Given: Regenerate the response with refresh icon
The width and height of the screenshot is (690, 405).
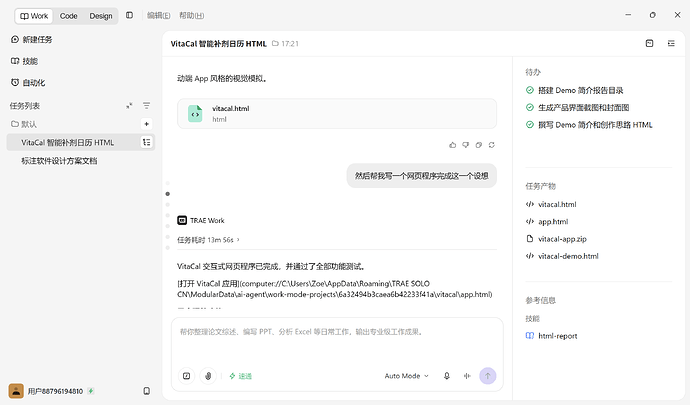Looking at the screenshot, I should [492, 145].
